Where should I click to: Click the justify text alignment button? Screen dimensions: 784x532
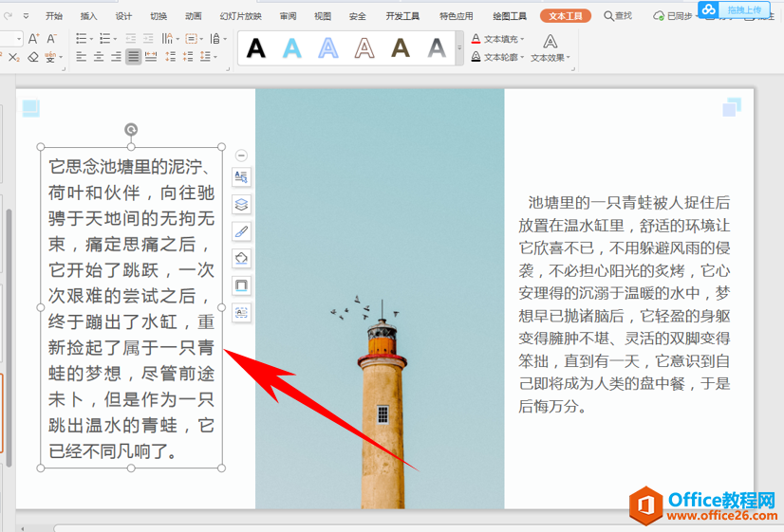pyautogui.click(x=134, y=57)
